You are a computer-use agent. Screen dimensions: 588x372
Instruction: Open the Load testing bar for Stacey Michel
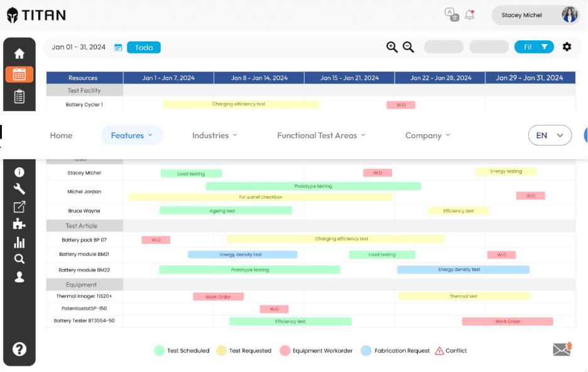[x=191, y=173]
